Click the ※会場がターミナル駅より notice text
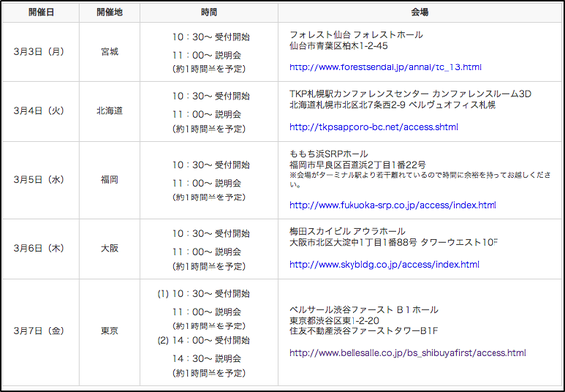565x392 pixels. tap(420, 179)
